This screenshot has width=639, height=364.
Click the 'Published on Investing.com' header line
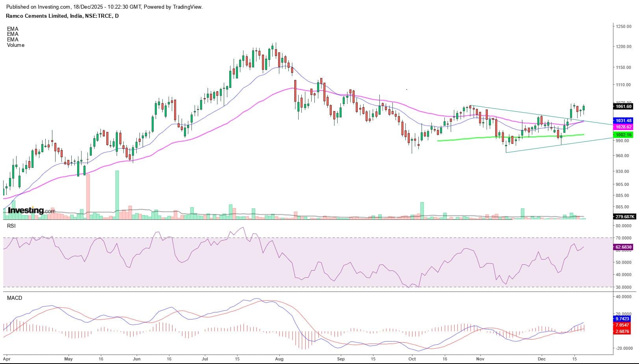104,7
